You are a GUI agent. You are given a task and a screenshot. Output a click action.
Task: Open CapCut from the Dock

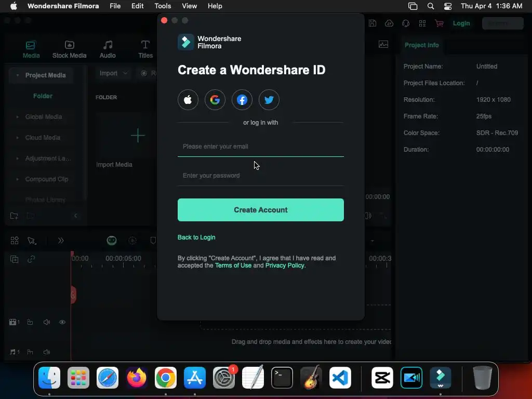pos(382,378)
